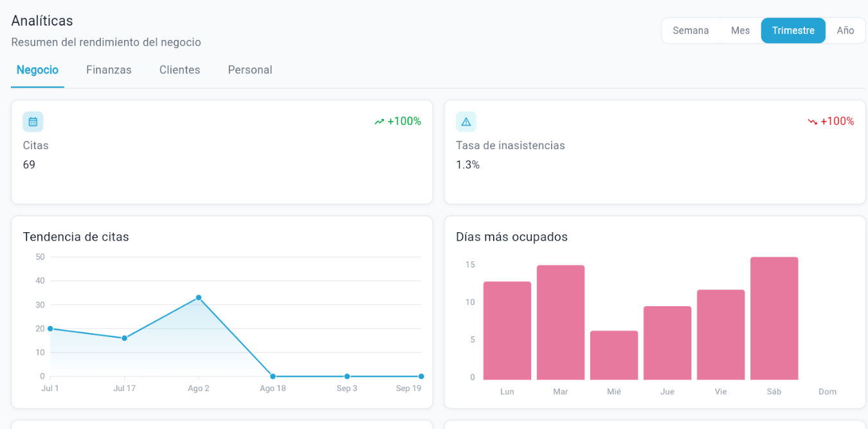Image resolution: width=868 pixels, height=429 pixels.
Task: Click the Mié bar in Días más ocupados
Action: click(x=614, y=355)
